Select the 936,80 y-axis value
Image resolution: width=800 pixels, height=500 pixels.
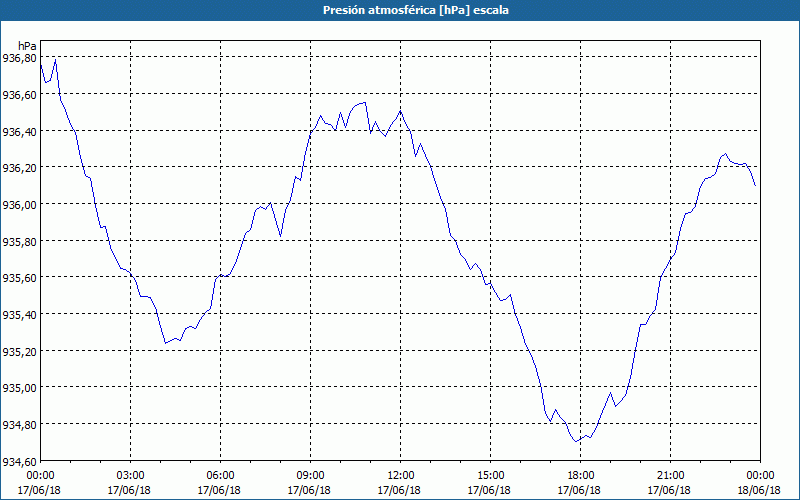[x=19, y=58]
